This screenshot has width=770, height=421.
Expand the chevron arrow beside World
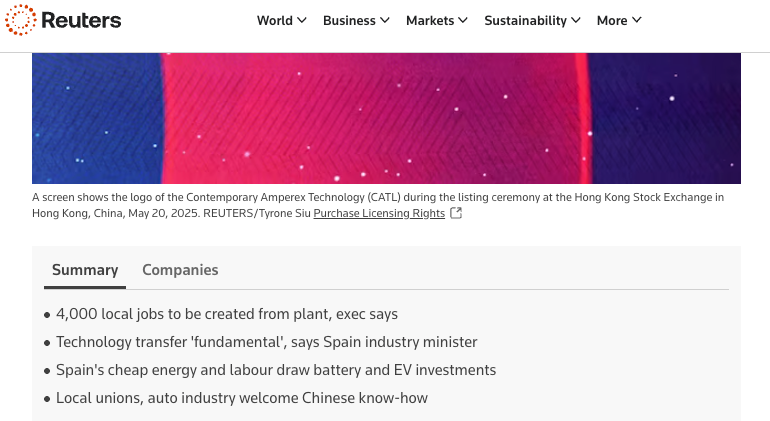coord(302,20)
